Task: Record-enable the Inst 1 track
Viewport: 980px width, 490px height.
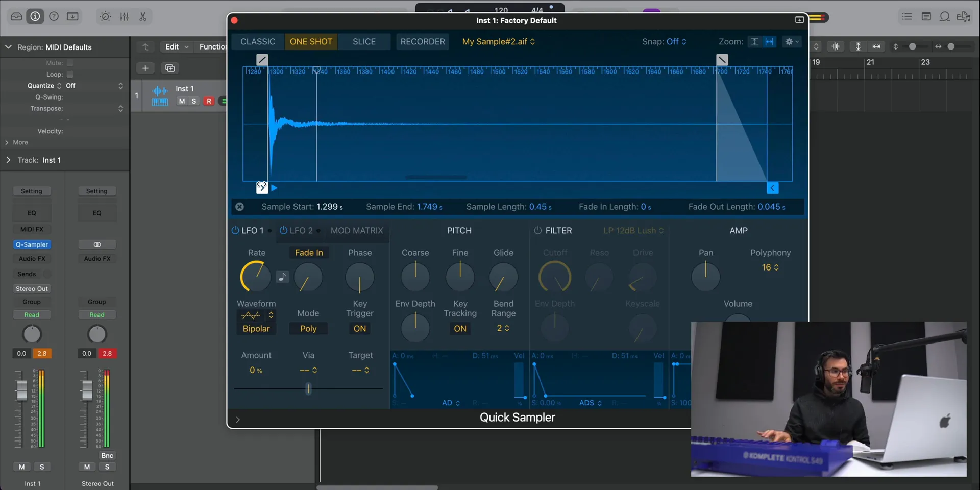Action: pyautogui.click(x=209, y=101)
